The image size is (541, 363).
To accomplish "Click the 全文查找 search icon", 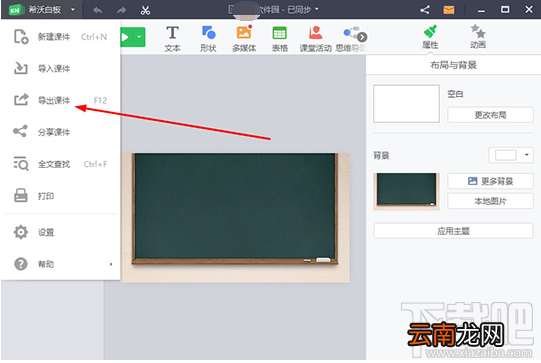I will [x=21, y=164].
